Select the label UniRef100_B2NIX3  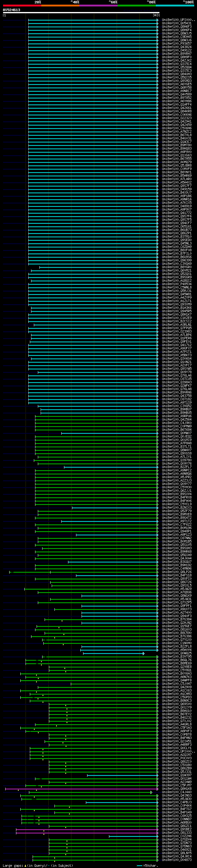(x=176, y=507)
